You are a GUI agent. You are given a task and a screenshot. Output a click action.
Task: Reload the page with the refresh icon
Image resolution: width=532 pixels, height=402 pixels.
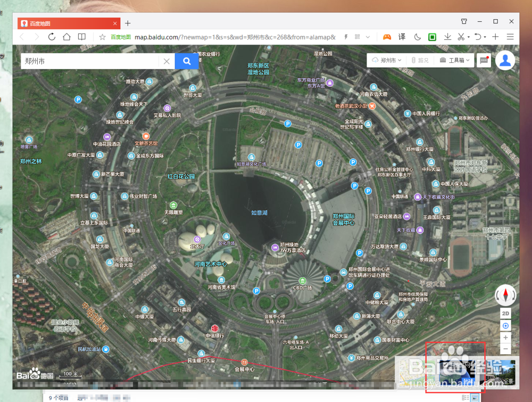[x=52, y=37]
